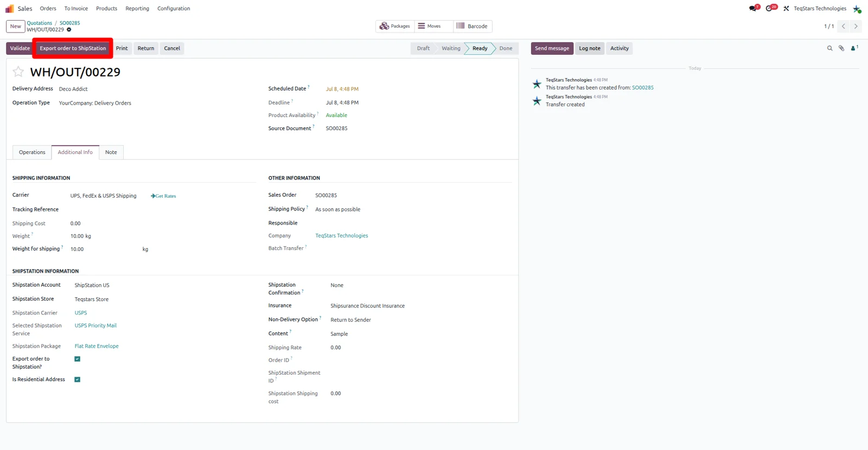Image resolution: width=868 pixels, height=450 pixels.
Task: Open the Orders menu
Action: (x=48, y=9)
